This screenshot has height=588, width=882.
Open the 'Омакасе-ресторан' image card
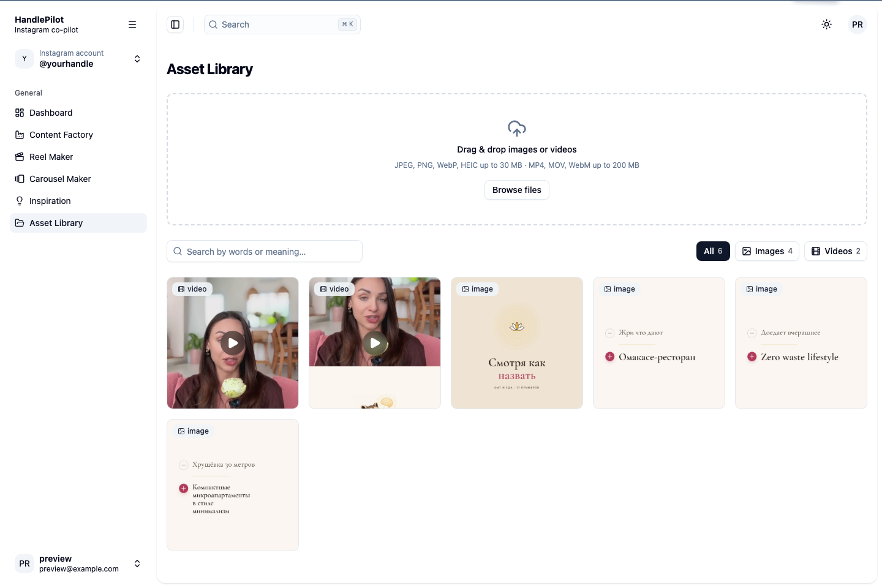[x=659, y=343]
